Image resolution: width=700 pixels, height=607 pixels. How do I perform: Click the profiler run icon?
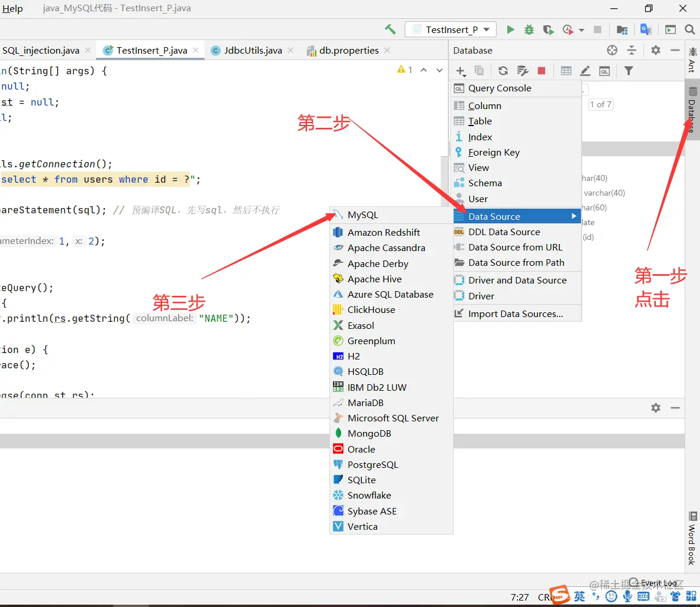click(568, 29)
